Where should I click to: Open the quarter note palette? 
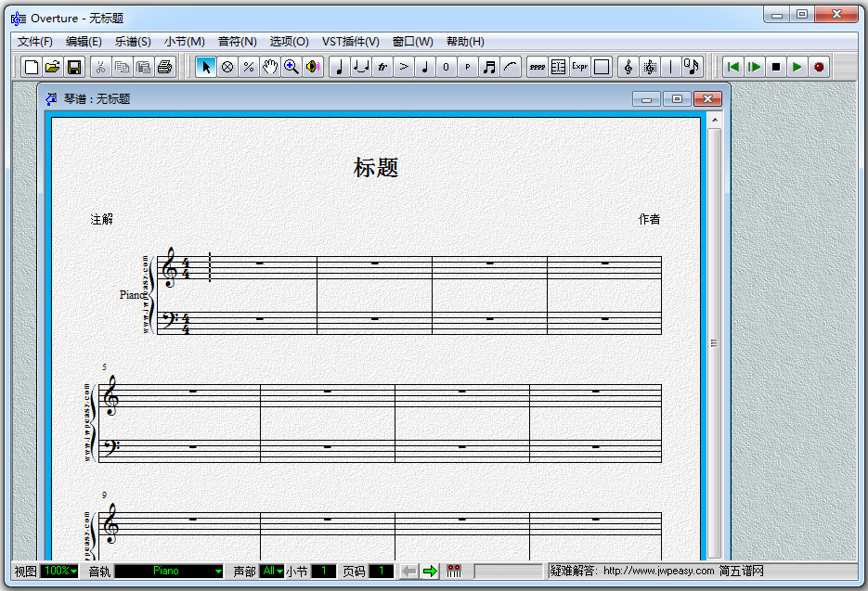click(340, 67)
